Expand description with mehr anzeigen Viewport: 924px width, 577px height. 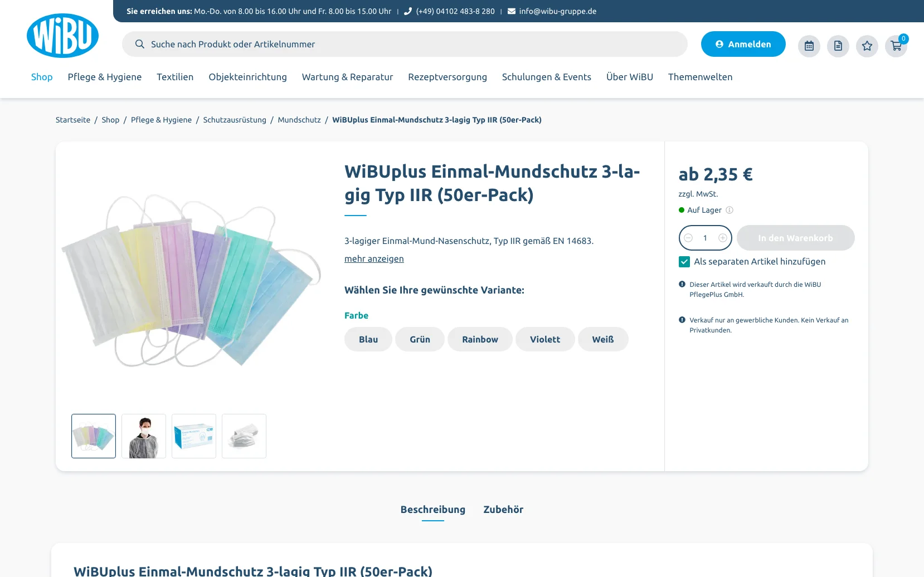pyautogui.click(x=374, y=258)
